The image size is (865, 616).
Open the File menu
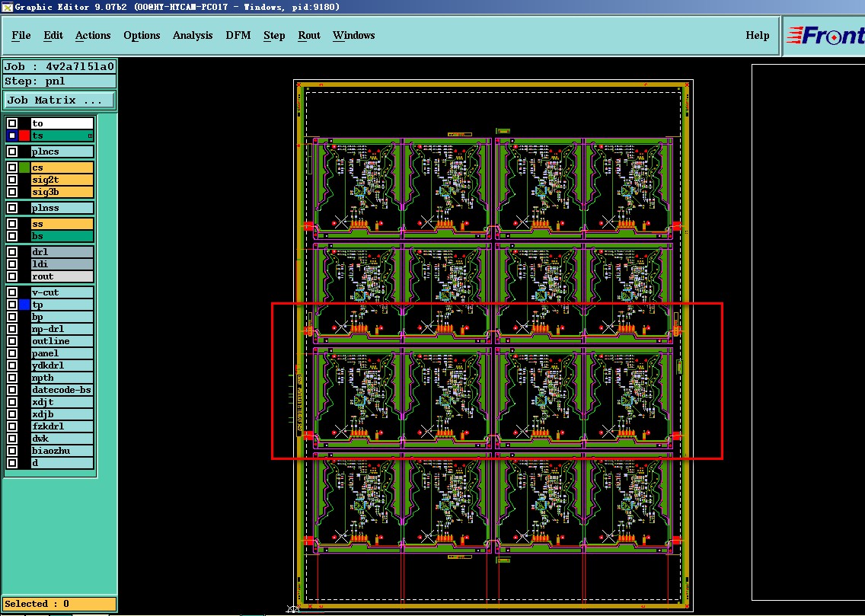(x=21, y=35)
